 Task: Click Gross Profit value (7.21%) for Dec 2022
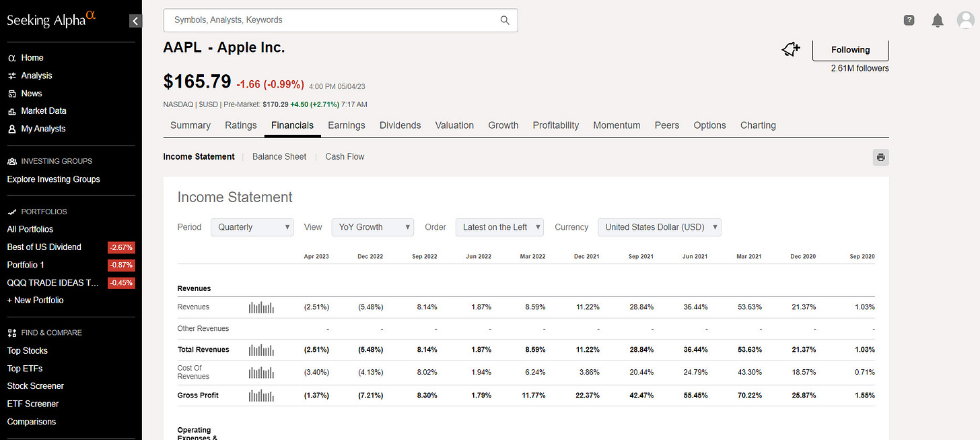[370, 396]
